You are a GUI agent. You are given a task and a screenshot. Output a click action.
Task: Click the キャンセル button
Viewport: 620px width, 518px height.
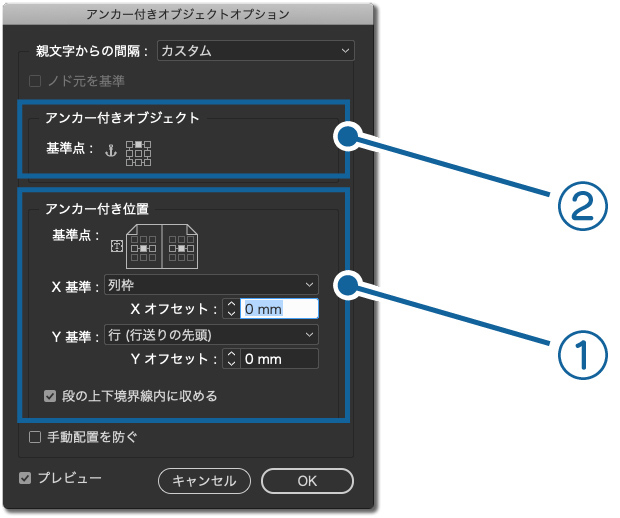click(204, 481)
